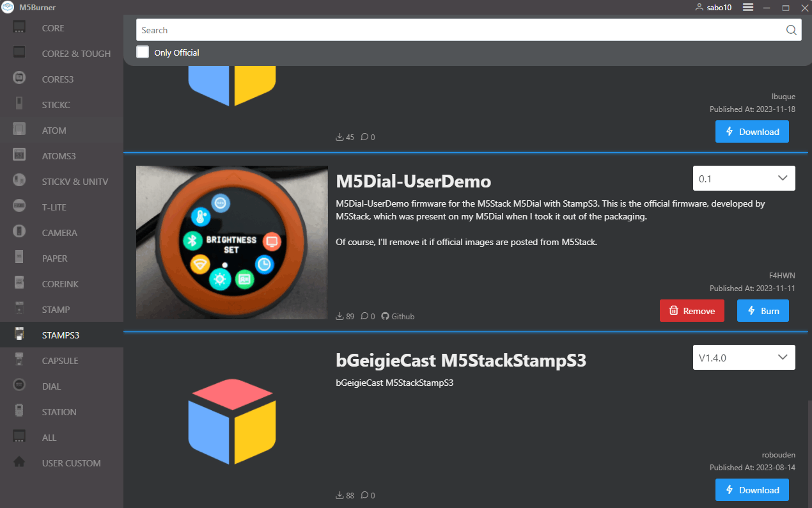Select the ATOMS3 device icon
The image size is (812, 508).
(19, 155)
